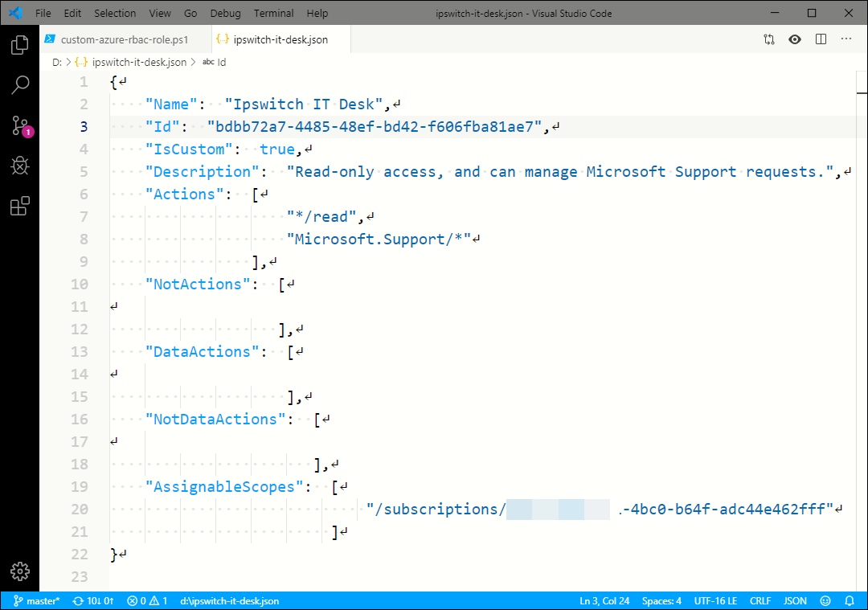Click the Manage gear icon

(x=20, y=571)
